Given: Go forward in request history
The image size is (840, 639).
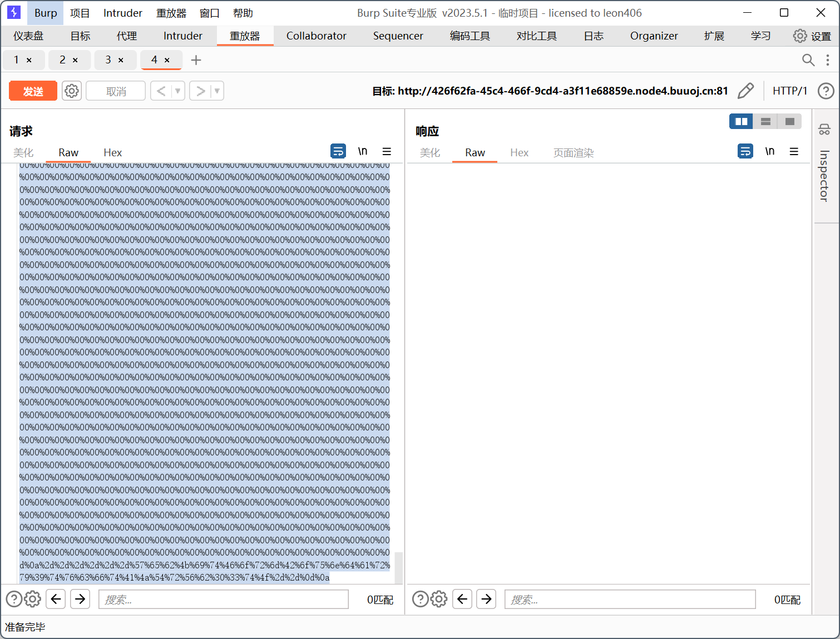Looking at the screenshot, I should [x=200, y=91].
